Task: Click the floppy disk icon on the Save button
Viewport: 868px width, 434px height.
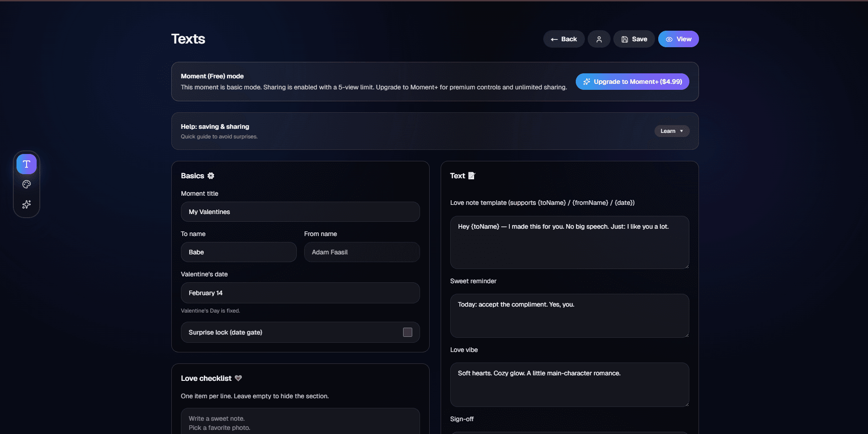Action: click(x=624, y=39)
